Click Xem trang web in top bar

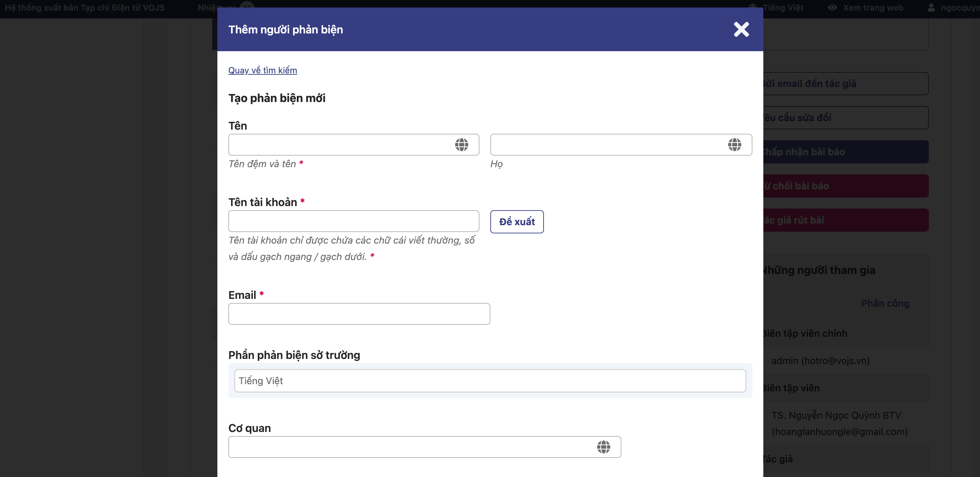point(873,8)
